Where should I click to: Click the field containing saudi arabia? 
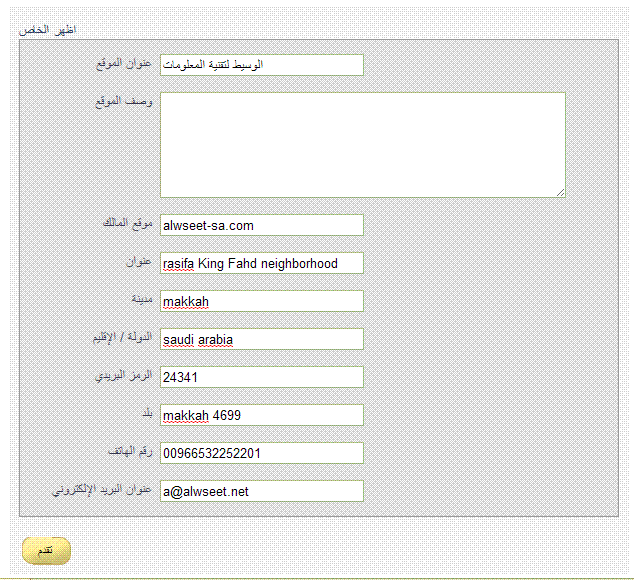(261, 339)
